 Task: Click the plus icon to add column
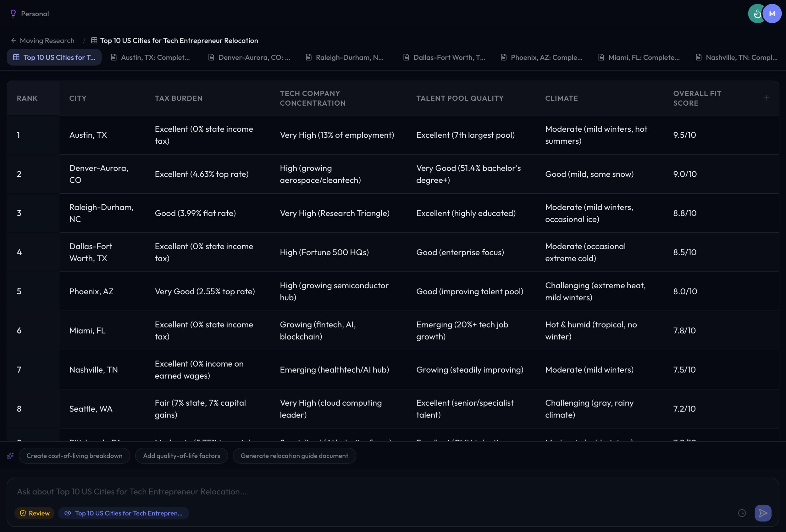(x=767, y=98)
